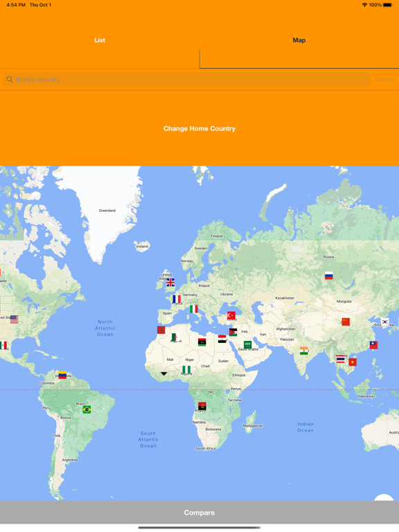Screen dimensions: 399x532
Task: Tap the Russia flag marker
Action: (329, 276)
